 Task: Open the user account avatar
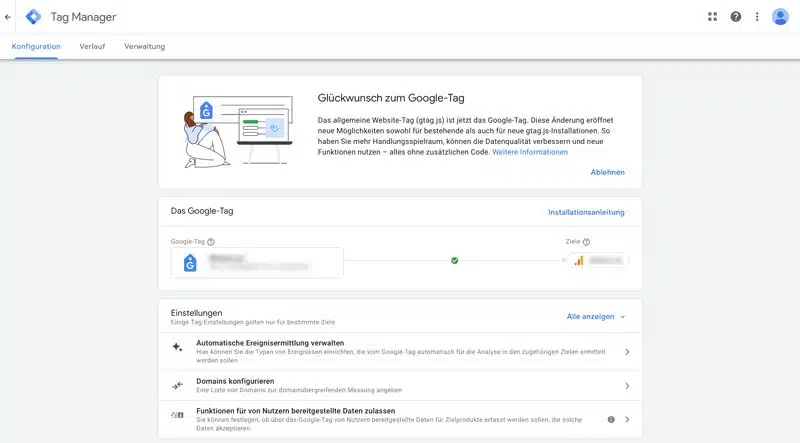(780, 17)
